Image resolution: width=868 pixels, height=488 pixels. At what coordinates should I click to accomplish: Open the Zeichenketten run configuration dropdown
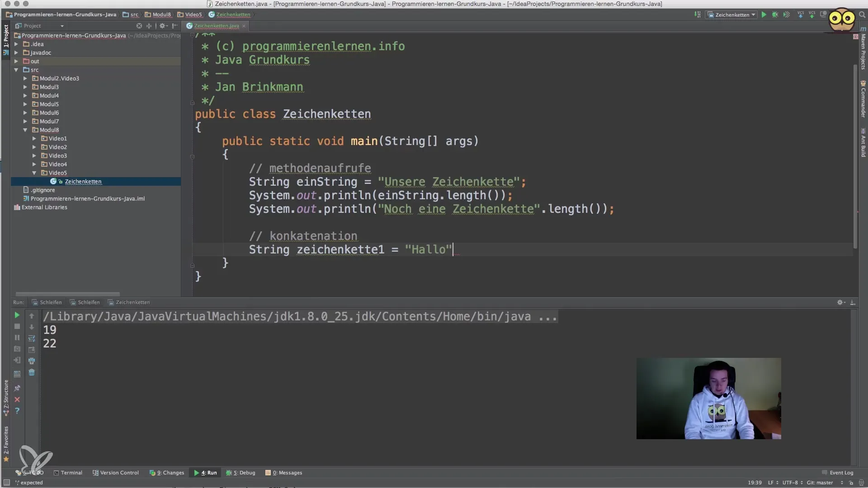[x=731, y=14]
